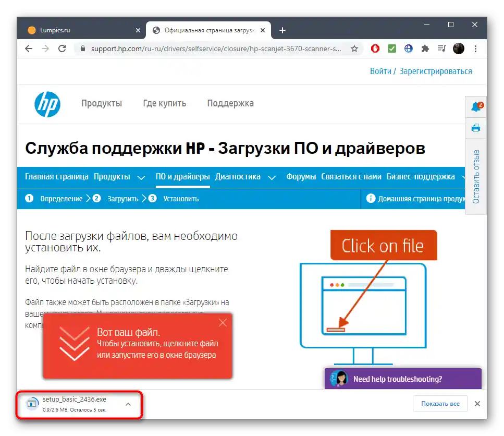The image size is (504, 436).
Task: Open a new browser tab
Action: tap(282, 30)
